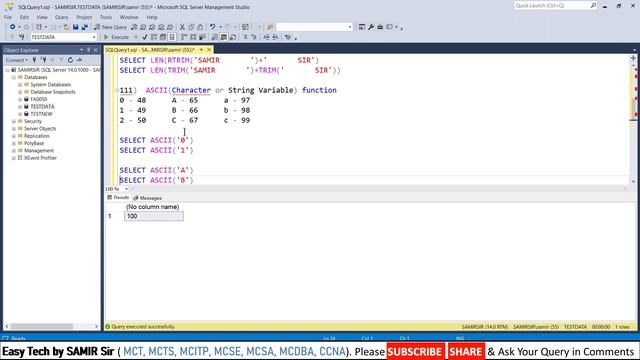Click the Save All icon
This screenshot has height=360, width=640.
84,27
